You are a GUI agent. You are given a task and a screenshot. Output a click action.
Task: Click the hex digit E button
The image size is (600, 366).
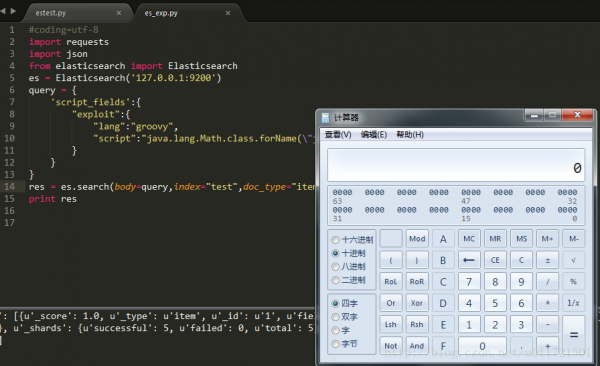443,325
